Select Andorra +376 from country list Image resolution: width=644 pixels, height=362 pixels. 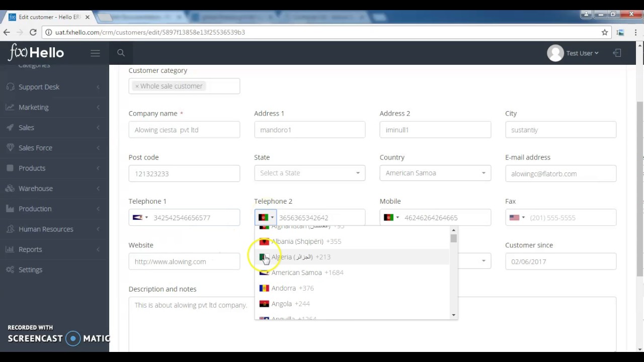[x=352, y=288]
